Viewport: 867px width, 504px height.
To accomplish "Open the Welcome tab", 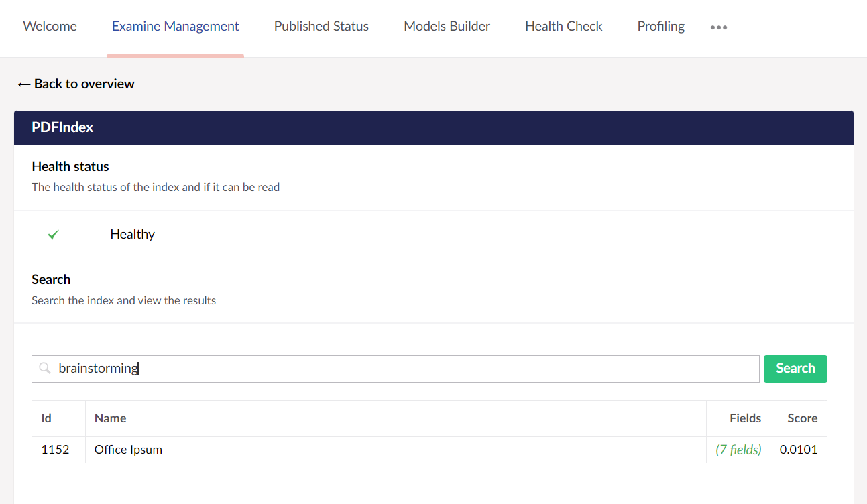I will pyautogui.click(x=50, y=27).
